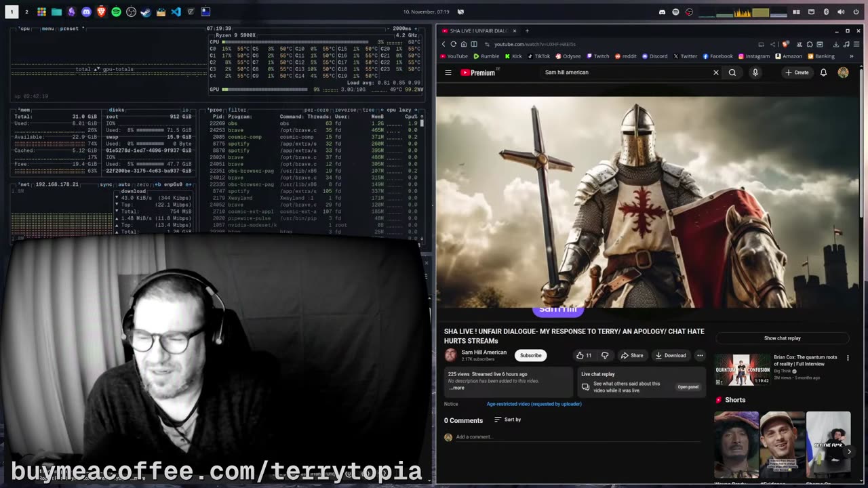Open the Brian Cox quantum video thumbnail
Viewport: 868px width, 488px height.
(x=743, y=369)
